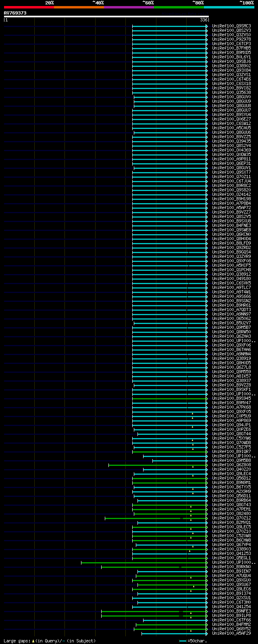Click the UniRef100_Q94JP1 label

tap(231, 425)
